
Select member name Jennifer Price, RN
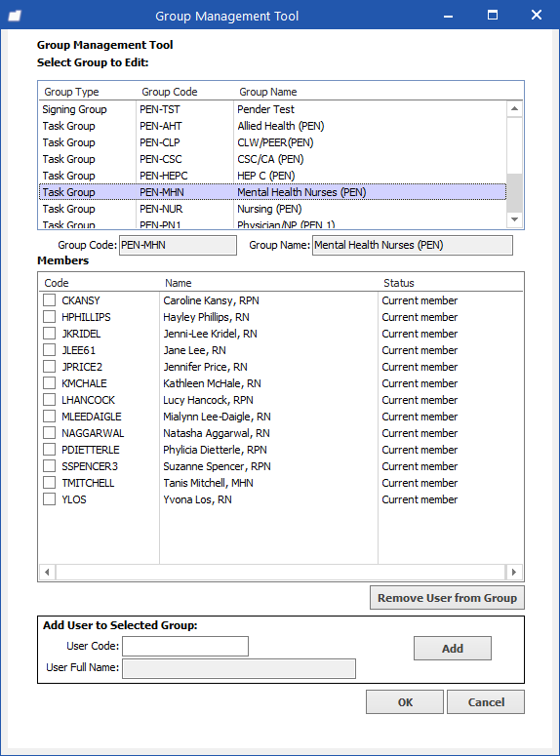(x=205, y=367)
